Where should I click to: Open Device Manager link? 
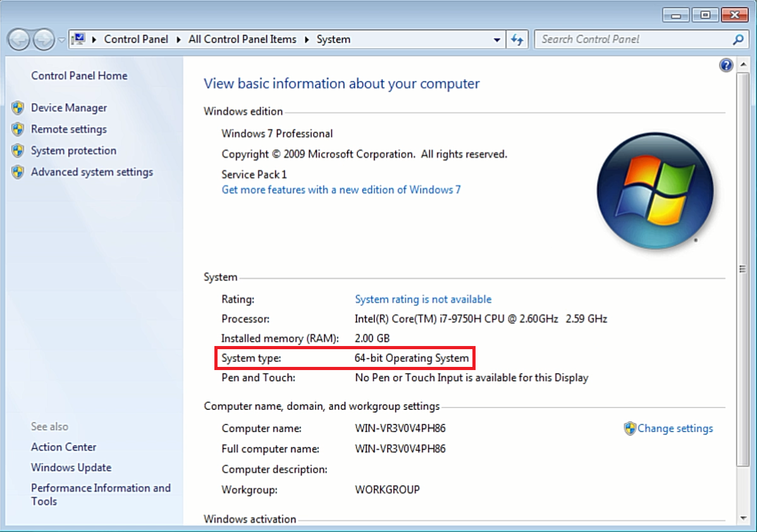69,108
